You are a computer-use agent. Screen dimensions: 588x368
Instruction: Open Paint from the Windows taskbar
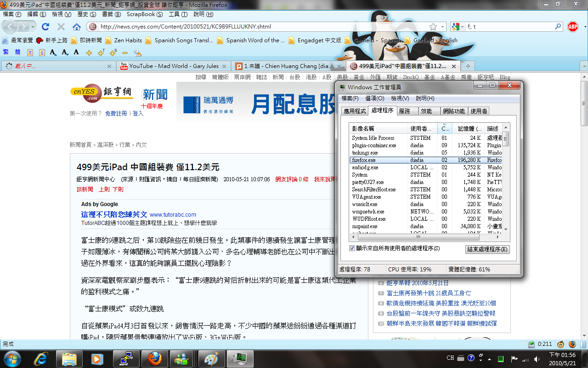pyautogui.click(x=212, y=358)
